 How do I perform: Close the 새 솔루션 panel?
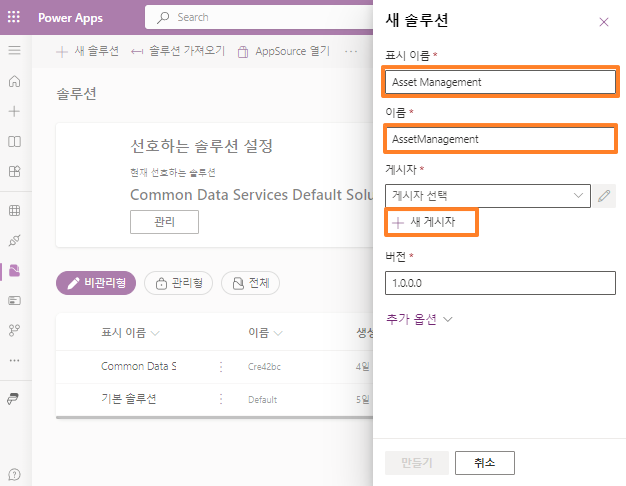tap(604, 22)
